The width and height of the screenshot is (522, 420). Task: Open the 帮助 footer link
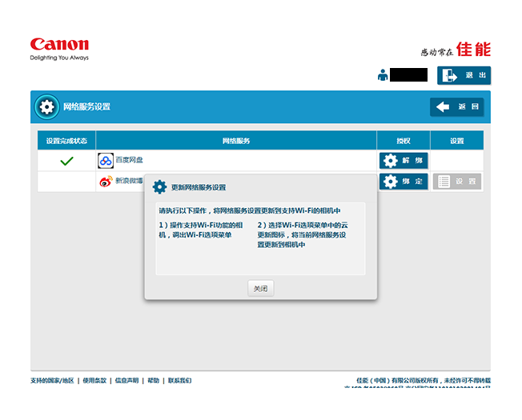coord(153,381)
